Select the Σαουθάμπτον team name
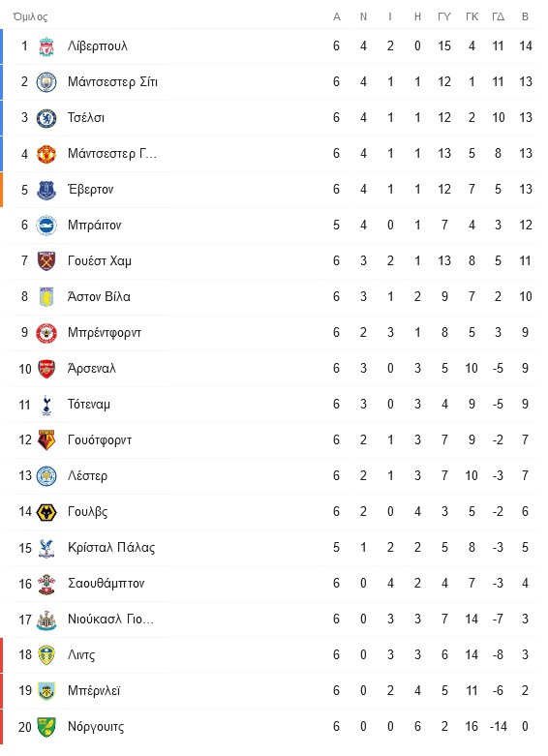This screenshot has height=756, width=548. point(106,584)
